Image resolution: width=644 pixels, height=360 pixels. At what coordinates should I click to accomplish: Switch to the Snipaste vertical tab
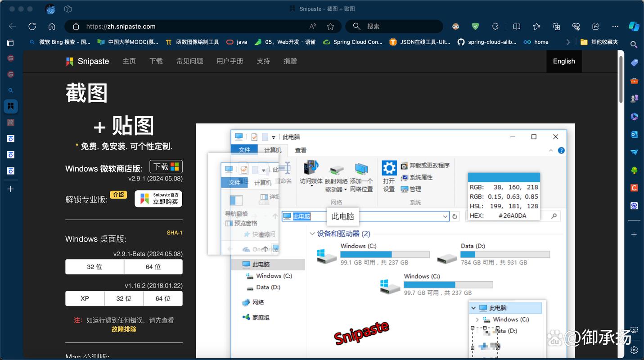point(10,107)
